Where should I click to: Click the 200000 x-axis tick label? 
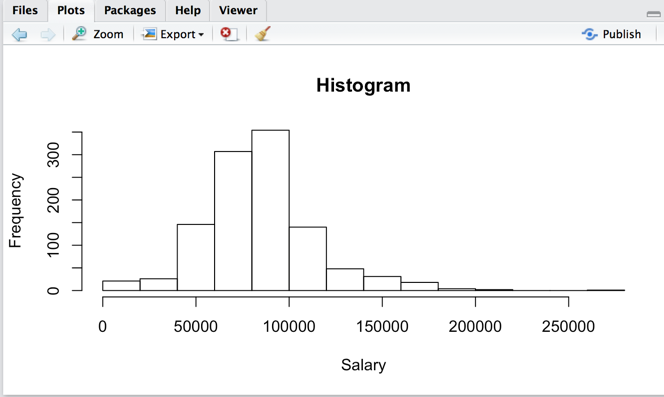pos(475,327)
